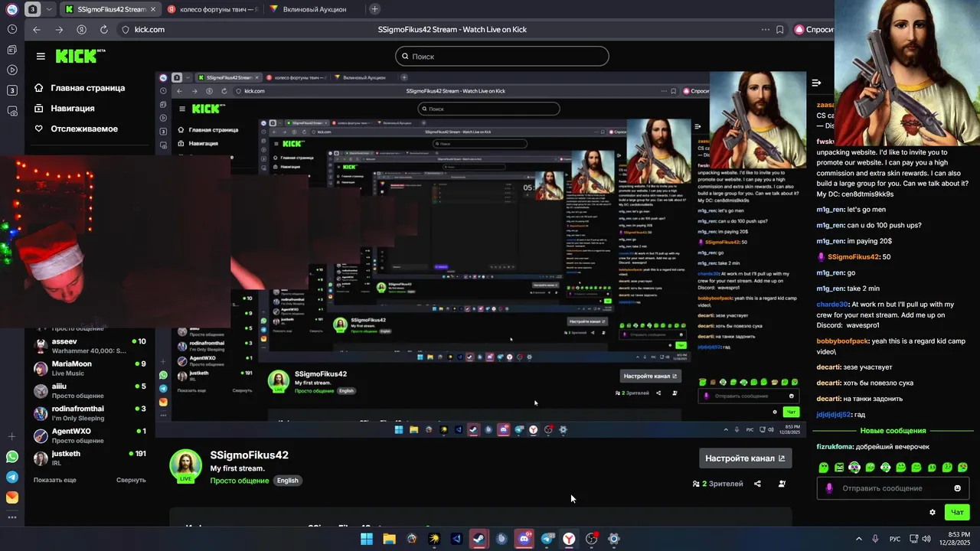Open the Yandex home button in toolbar

[x=81, y=30]
